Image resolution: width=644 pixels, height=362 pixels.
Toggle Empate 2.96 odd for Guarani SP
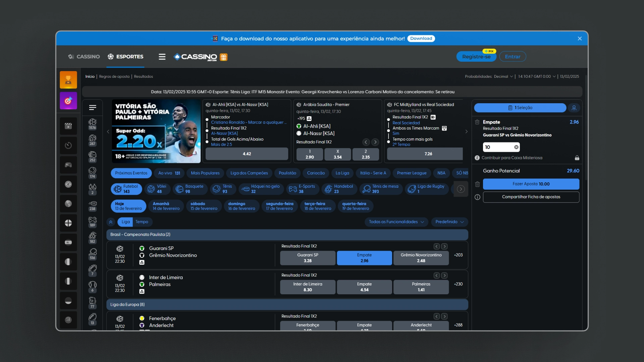364,258
